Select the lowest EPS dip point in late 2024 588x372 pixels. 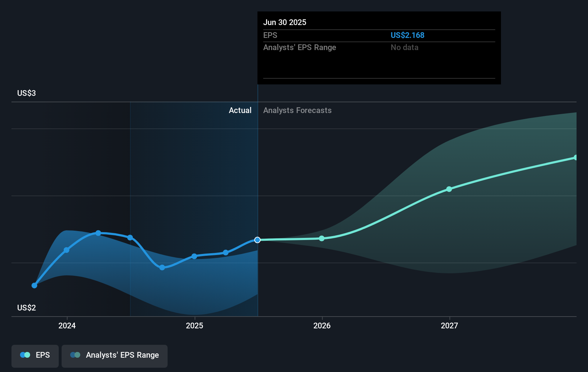[162, 268]
